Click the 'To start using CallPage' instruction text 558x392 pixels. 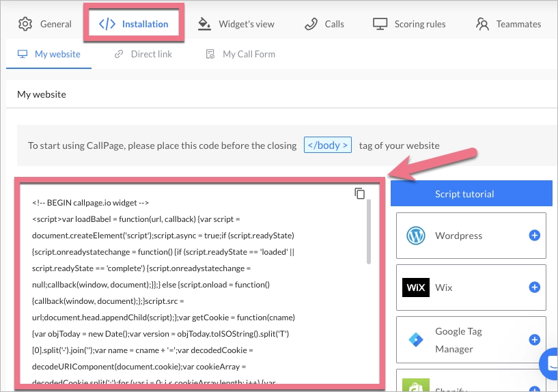click(x=163, y=145)
